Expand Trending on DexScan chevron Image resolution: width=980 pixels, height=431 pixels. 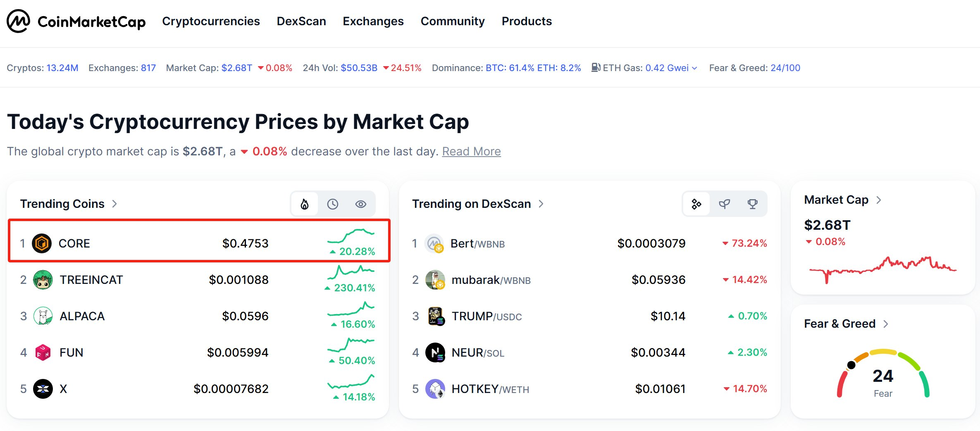coord(541,204)
